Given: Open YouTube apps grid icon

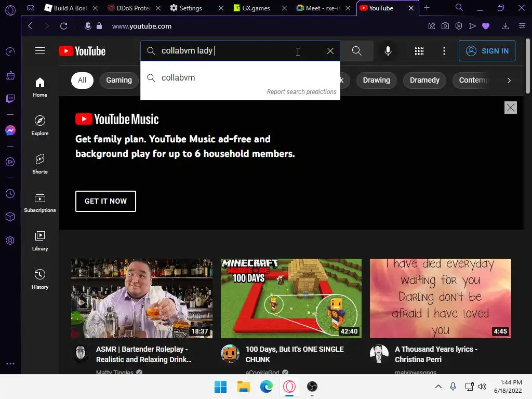Looking at the screenshot, I should 419,51.
